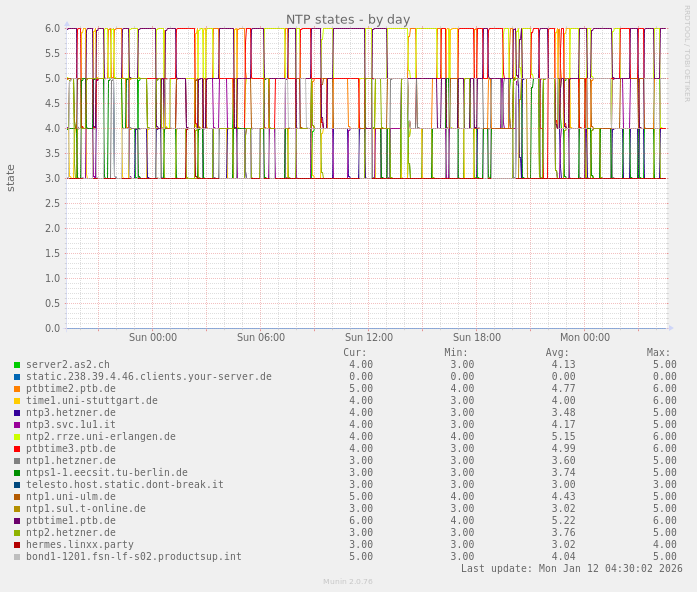Viewport: 697px width, 592px height.
Task: Select the static.238.39.4.46.clients.your-server.de legend entry
Action: pos(148,377)
